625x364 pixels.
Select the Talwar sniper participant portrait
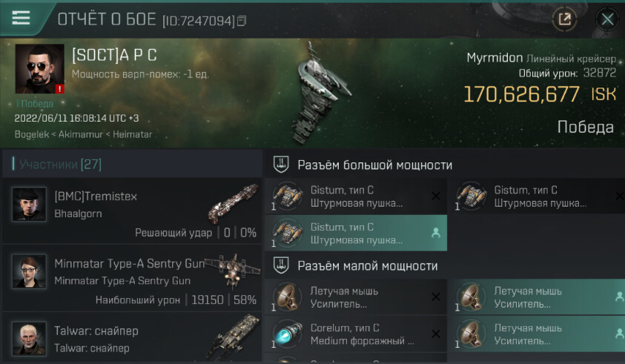[x=29, y=339]
